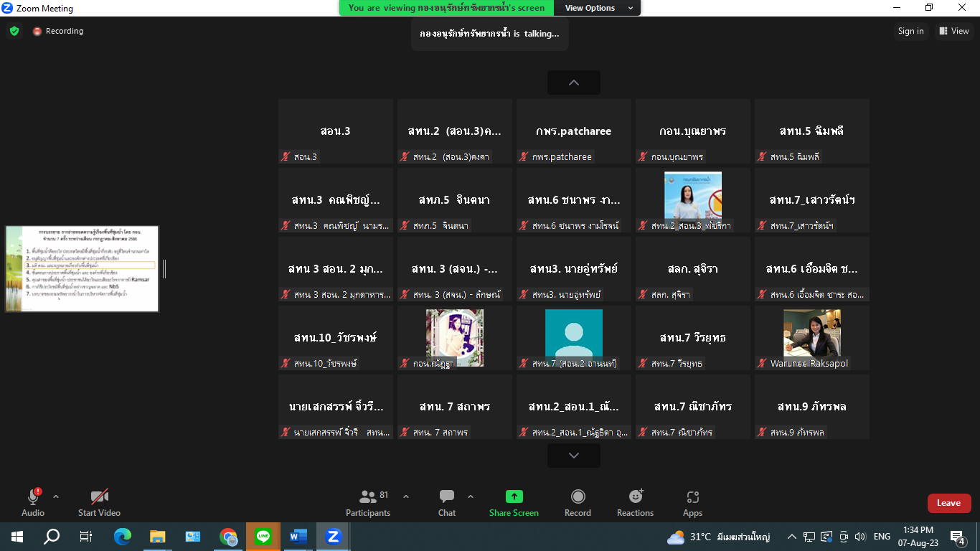980x551 pixels.
Task: Click the Sign in button
Action: (910, 31)
